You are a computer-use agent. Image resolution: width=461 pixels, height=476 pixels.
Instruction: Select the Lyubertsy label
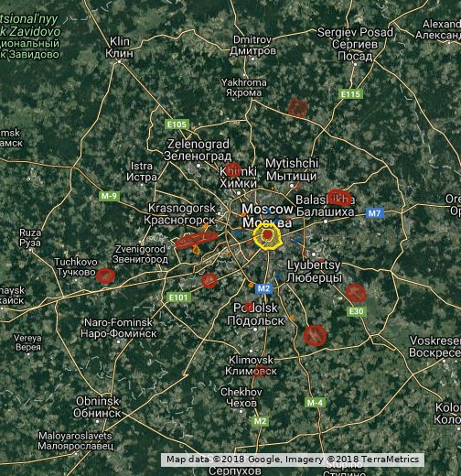click(314, 271)
